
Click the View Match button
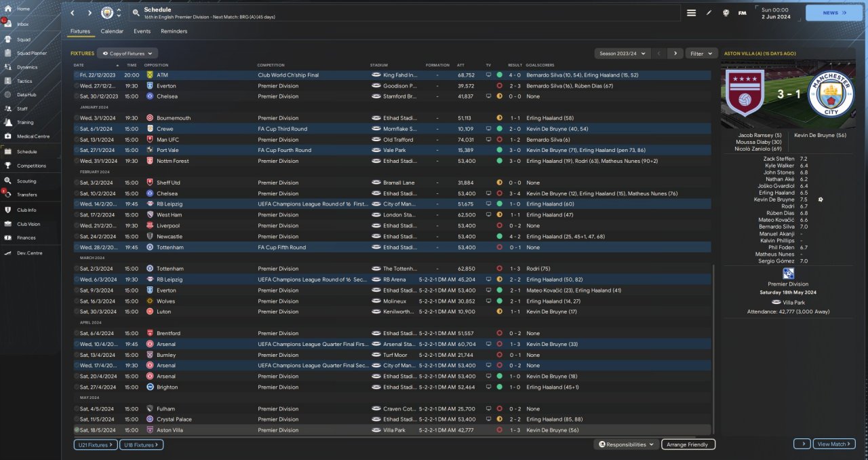(833, 444)
